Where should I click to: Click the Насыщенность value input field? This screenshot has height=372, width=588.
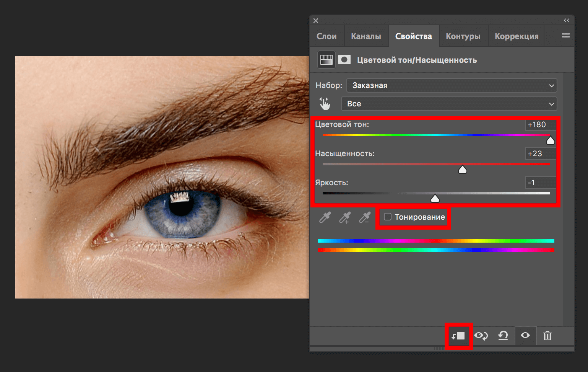[x=540, y=153]
